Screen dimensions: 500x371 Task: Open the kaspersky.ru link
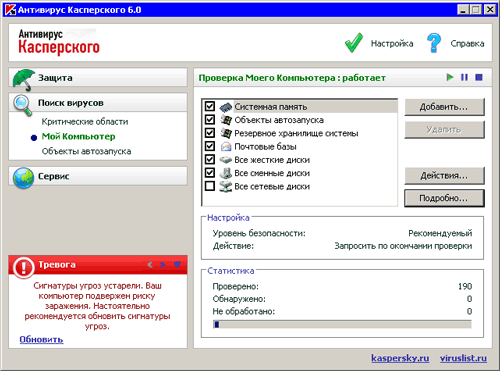(400, 358)
